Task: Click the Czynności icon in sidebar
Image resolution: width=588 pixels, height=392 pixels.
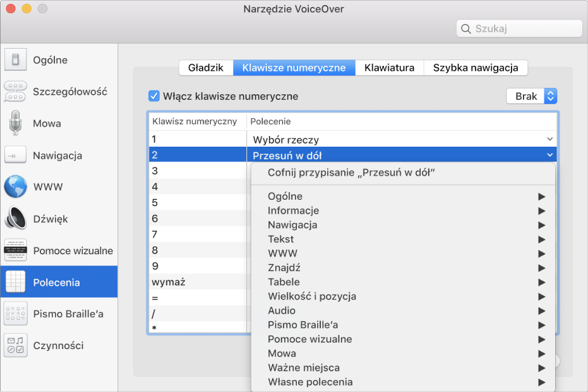Action: (15, 346)
